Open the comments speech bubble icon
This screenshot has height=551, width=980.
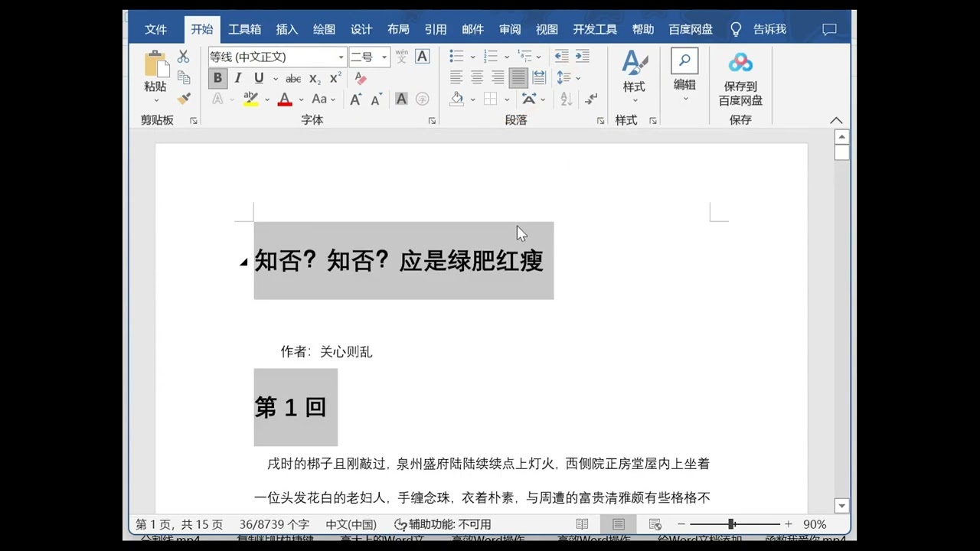coord(829,29)
